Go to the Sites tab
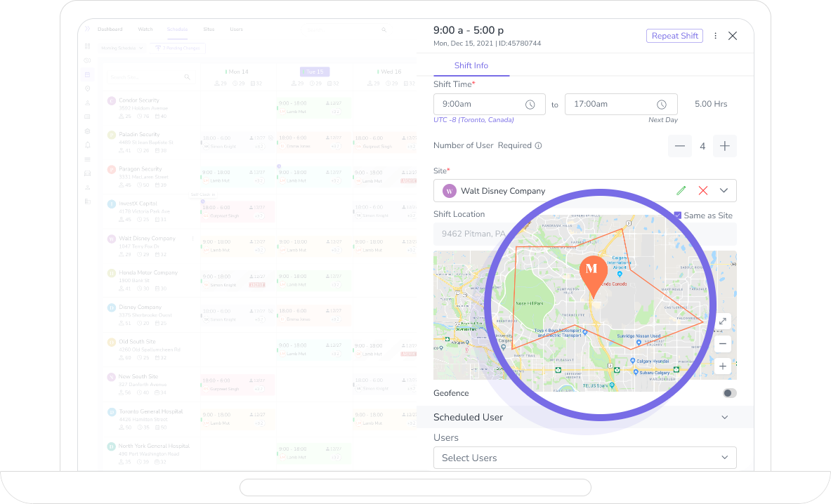This screenshot has width=831, height=504. coord(209,29)
